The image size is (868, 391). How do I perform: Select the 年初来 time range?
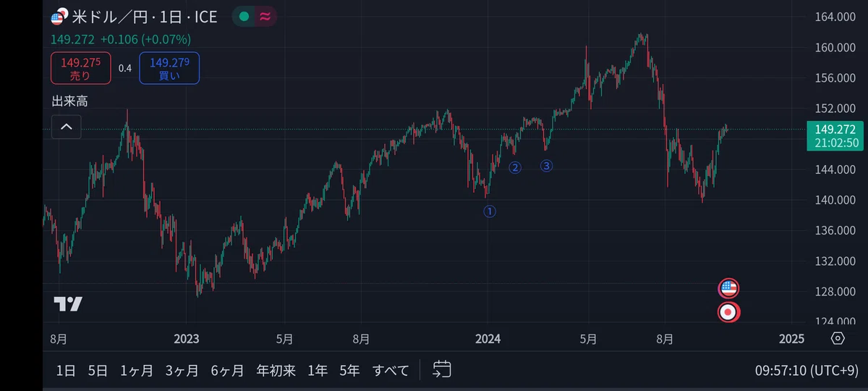[276, 371]
